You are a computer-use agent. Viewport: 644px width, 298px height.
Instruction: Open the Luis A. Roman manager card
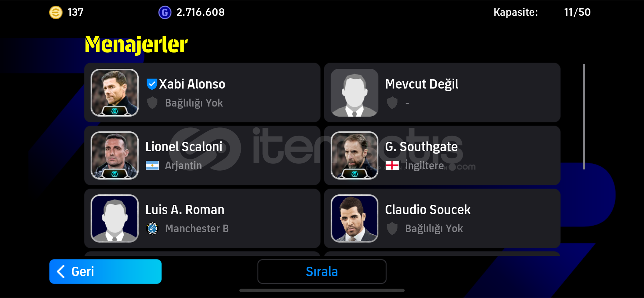202,218
